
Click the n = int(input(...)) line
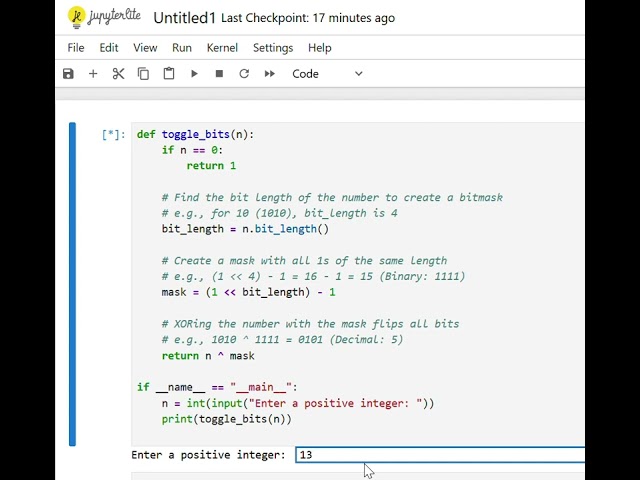[x=298, y=403]
